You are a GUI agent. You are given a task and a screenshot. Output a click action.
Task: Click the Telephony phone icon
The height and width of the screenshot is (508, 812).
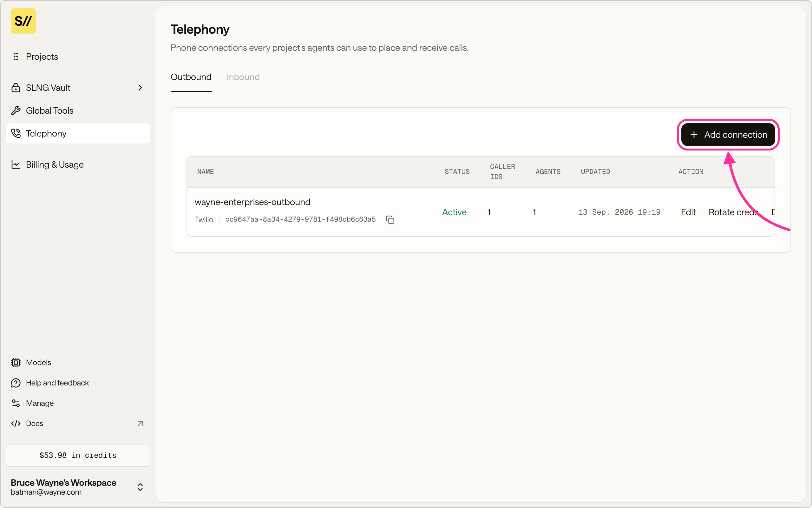point(16,133)
